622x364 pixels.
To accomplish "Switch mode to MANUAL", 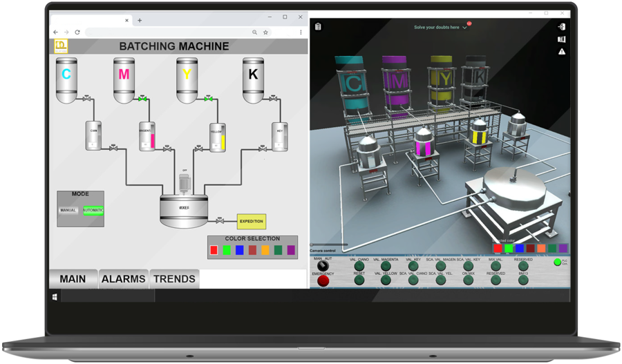I will click(x=68, y=211).
